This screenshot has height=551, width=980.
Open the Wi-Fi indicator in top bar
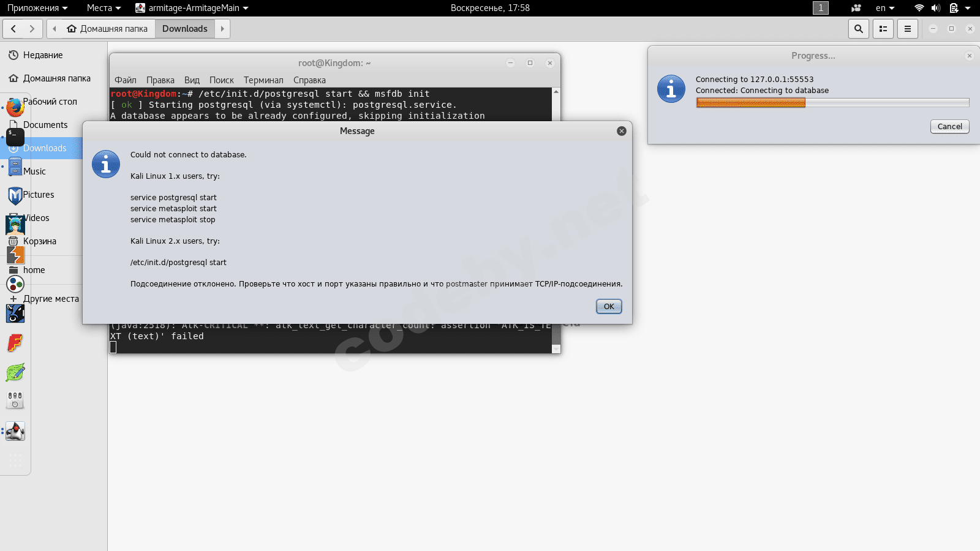(x=919, y=8)
